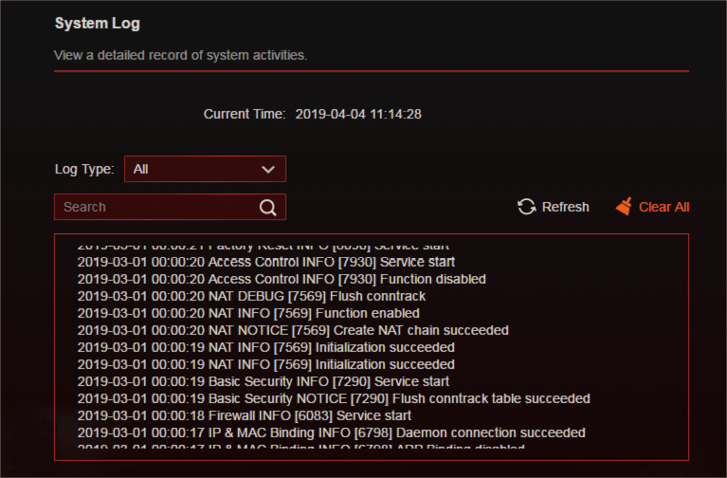This screenshot has width=727, height=478.
Task: Focus the Search input field
Action: coord(170,207)
